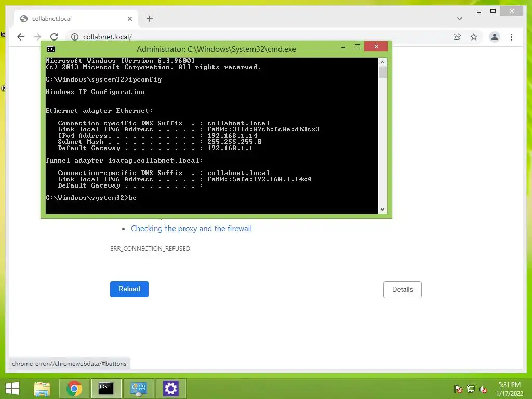Click the blue Reload button
Viewport: 532px width, 399px height.
129,289
